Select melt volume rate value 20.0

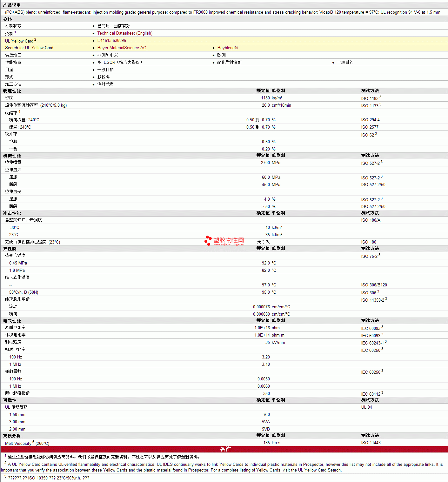tap(266, 105)
